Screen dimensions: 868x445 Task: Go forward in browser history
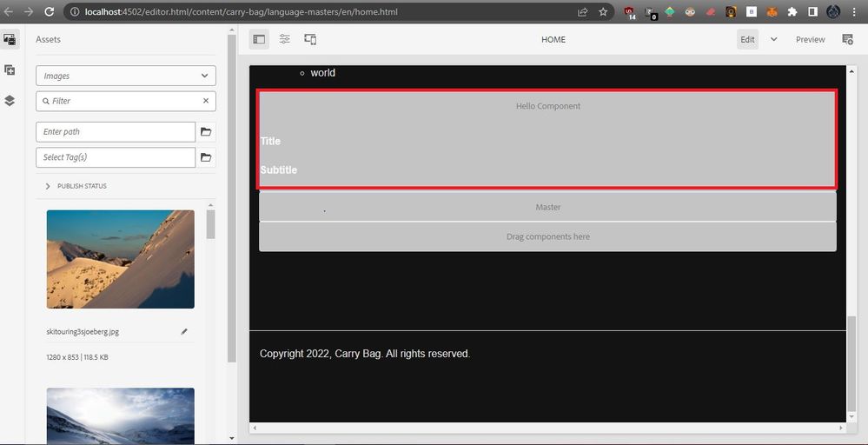pyautogui.click(x=28, y=11)
